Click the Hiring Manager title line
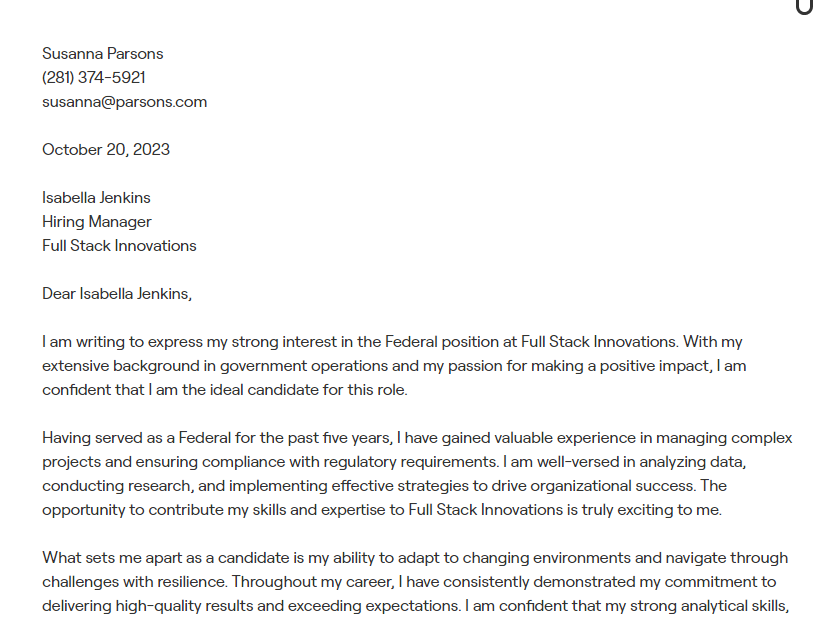This screenshot has height=620, width=836. 97,222
